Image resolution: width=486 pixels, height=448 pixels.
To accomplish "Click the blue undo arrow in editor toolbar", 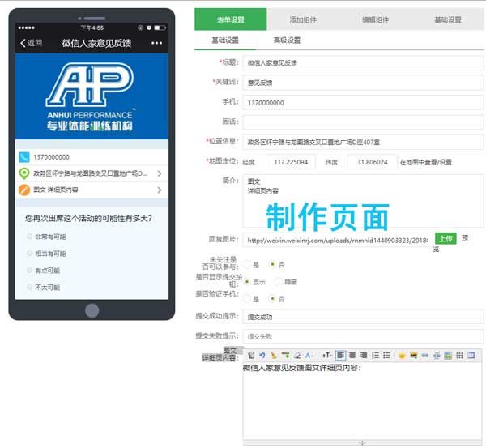I will (262, 356).
